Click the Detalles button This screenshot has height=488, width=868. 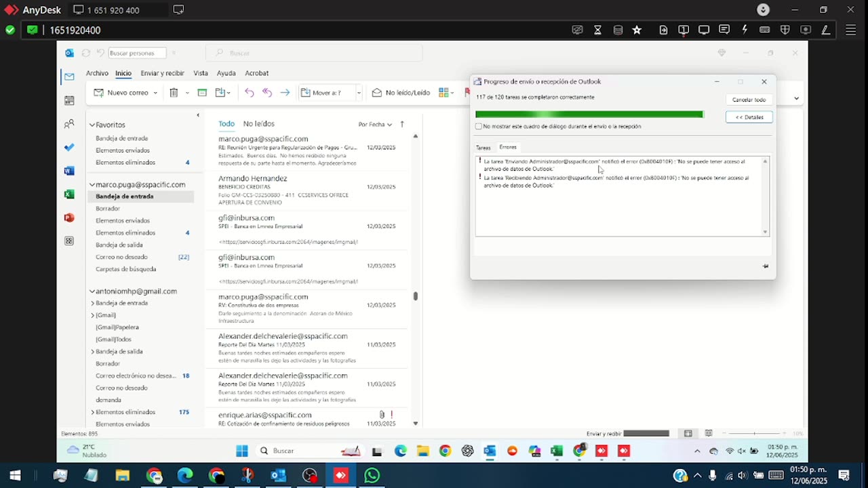click(x=749, y=117)
